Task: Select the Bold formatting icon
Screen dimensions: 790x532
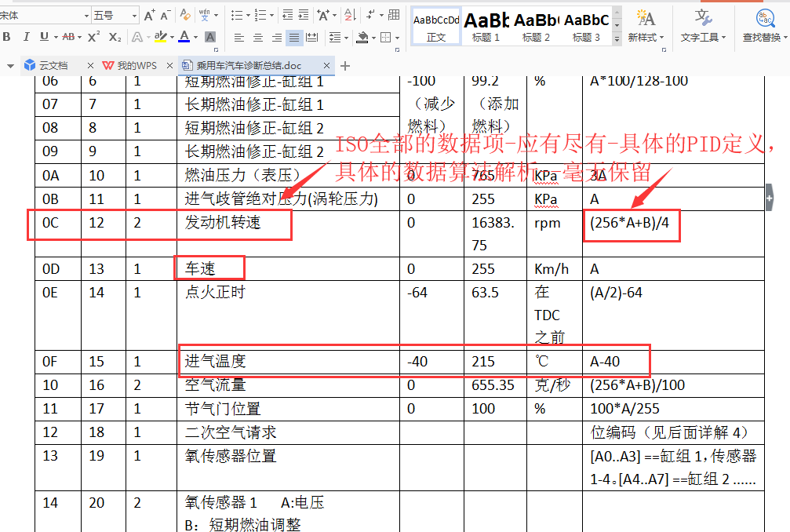Action: [x=7, y=37]
